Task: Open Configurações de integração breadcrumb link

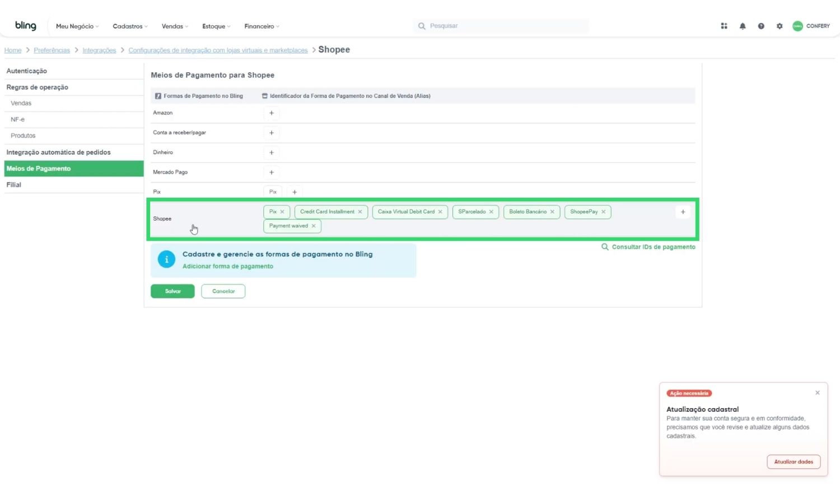Action: click(x=218, y=50)
